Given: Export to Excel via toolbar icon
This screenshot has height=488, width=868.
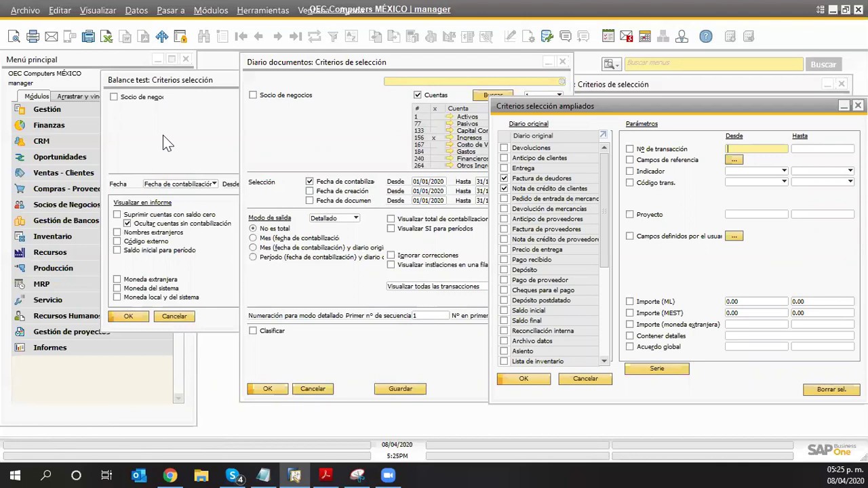Looking at the screenshot, I should [x=106, y=37].
